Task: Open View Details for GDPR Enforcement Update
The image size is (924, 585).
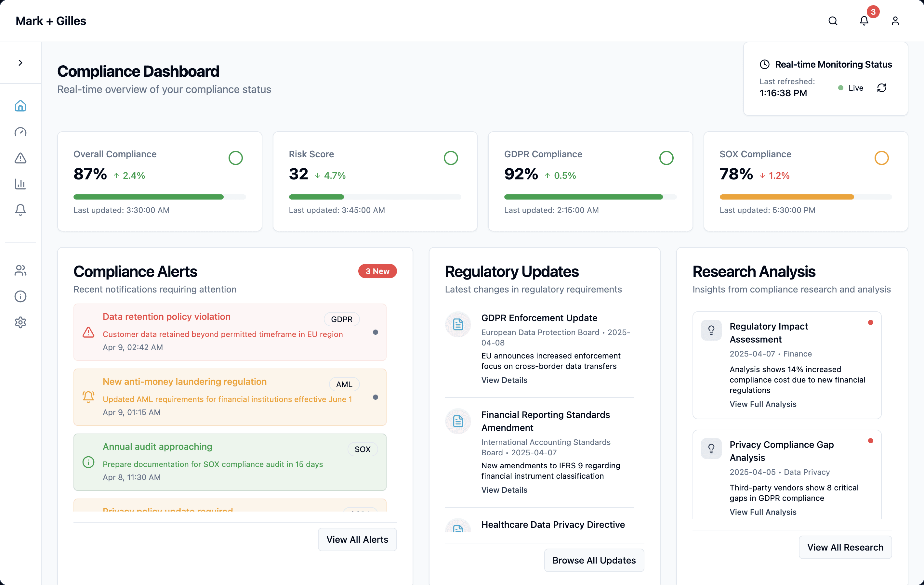Action: click(x=504, y=380)
